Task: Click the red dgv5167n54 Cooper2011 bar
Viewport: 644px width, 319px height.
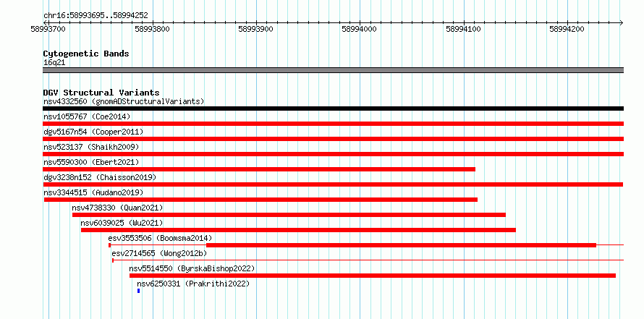Action: [333, 139]
